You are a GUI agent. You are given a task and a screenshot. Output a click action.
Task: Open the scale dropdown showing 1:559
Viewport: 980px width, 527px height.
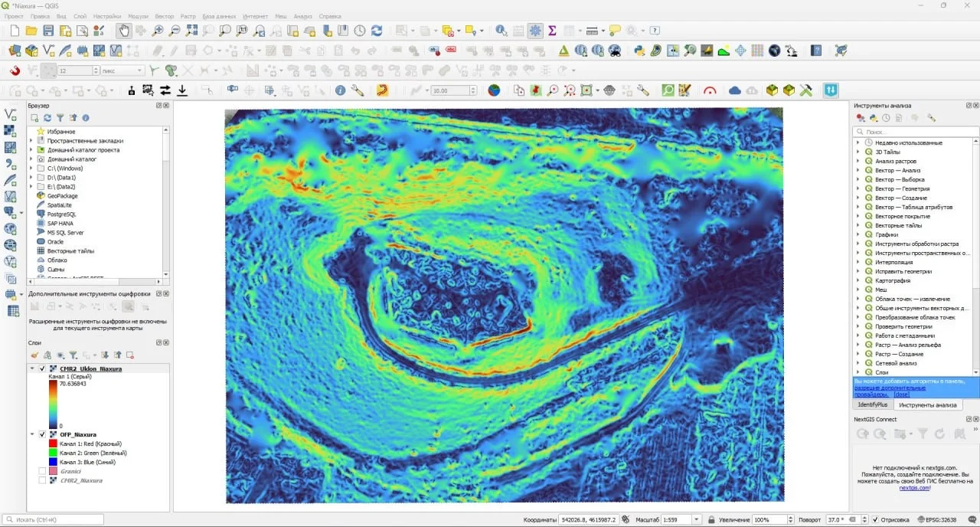(x=695, y=519)
